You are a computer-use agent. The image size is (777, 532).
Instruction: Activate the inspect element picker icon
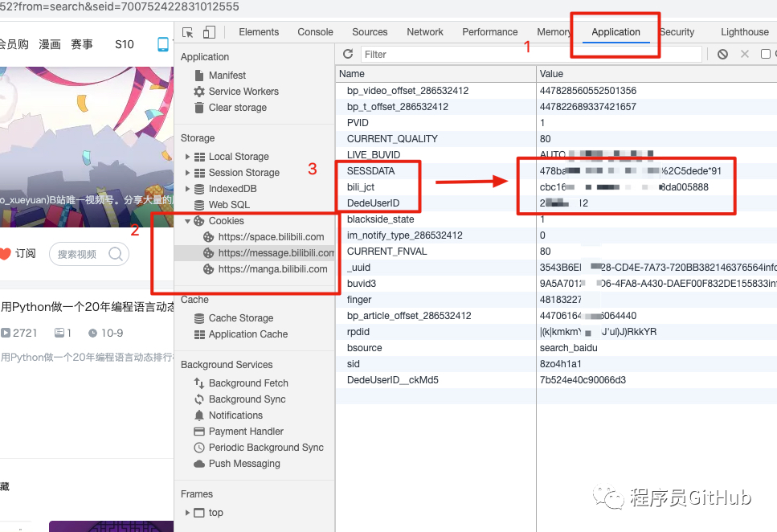pyautogui.click(x=188, y=32)
